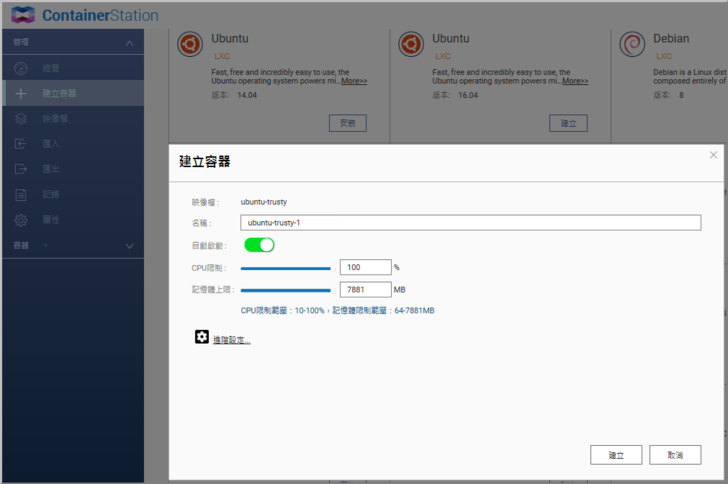
Task: Click the 建立容器 dialog title
Action: pyautogui.click(x=205, y=162)
